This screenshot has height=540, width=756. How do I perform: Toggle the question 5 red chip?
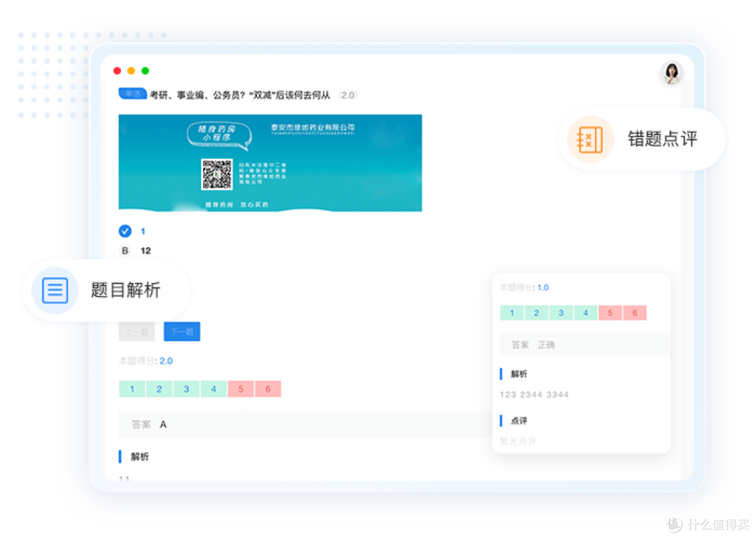click(x=241, y=388)
